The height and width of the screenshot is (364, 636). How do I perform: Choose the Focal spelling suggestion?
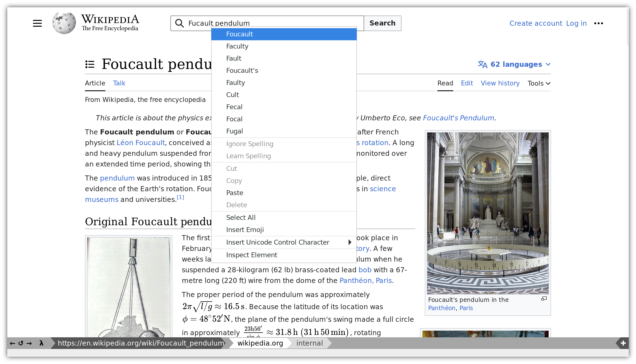[284, 119]
